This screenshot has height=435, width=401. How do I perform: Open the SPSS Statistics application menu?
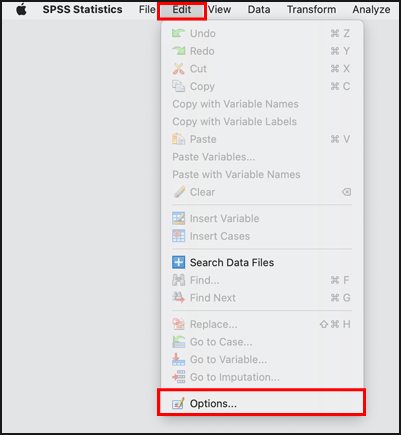(82, 10)
